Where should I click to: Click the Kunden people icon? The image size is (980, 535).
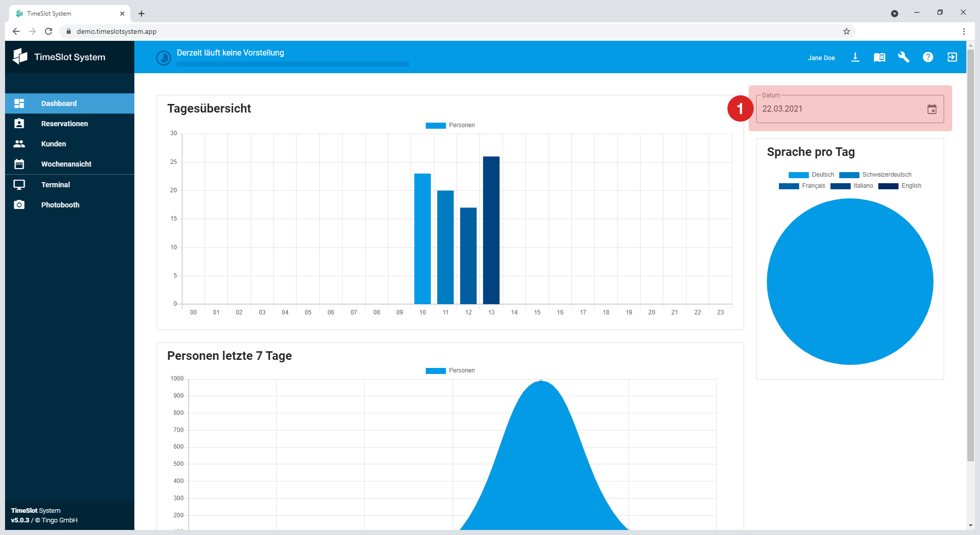point(19,144)
